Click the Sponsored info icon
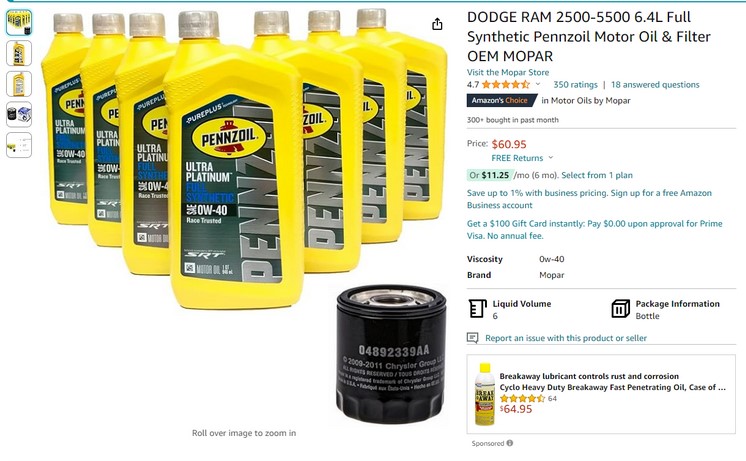The height and width of the screenshot is (461, 746). click(510, 443)
